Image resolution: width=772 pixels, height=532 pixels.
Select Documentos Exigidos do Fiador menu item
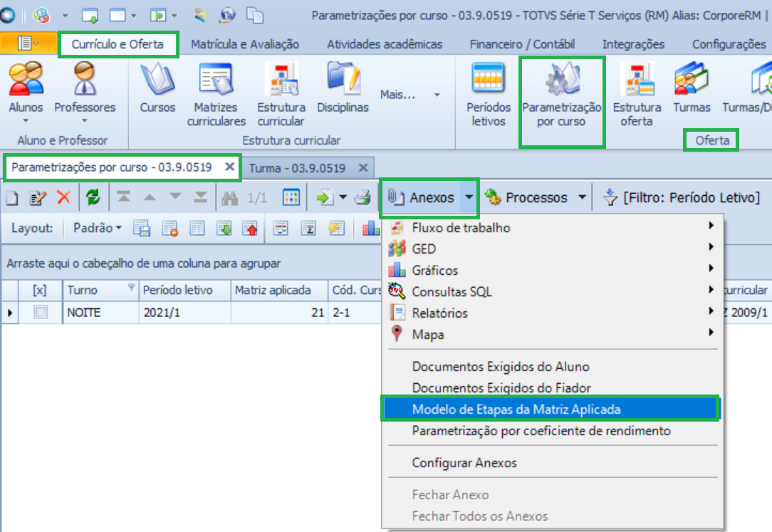coord(553,388)
